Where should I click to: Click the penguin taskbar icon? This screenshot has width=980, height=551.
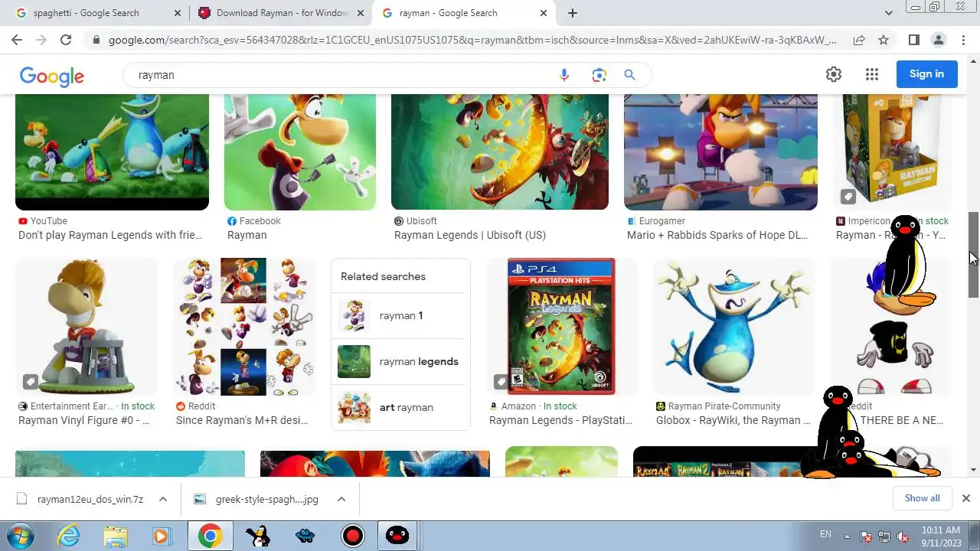258,536
